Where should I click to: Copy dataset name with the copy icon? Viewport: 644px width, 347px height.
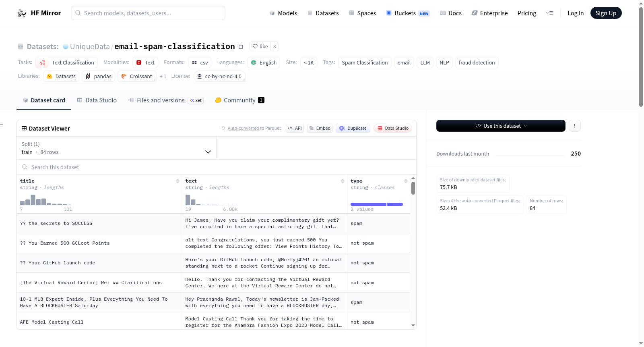coord(240,46)
